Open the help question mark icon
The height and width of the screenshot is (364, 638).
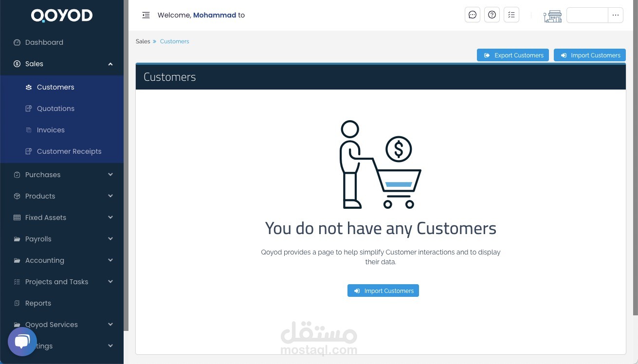(492, 15)
